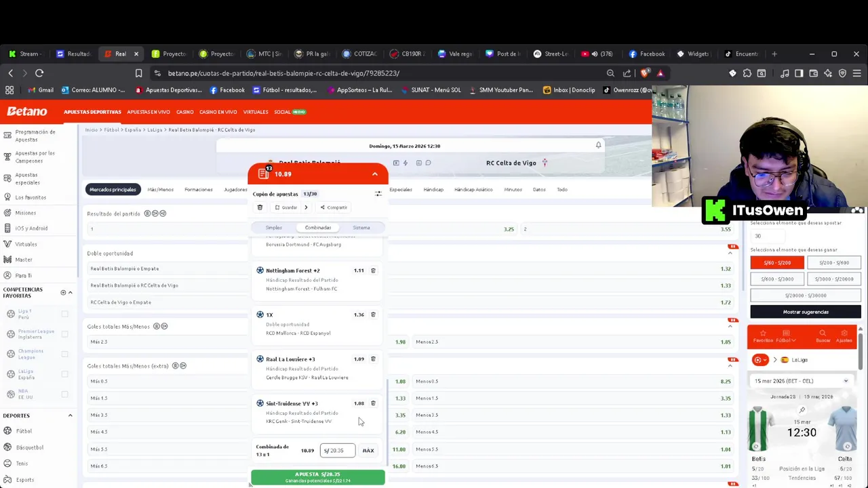Viewport: 868px width, 488px height.
Task: Open the Sistema tab
Action: [x=361, y=228]
